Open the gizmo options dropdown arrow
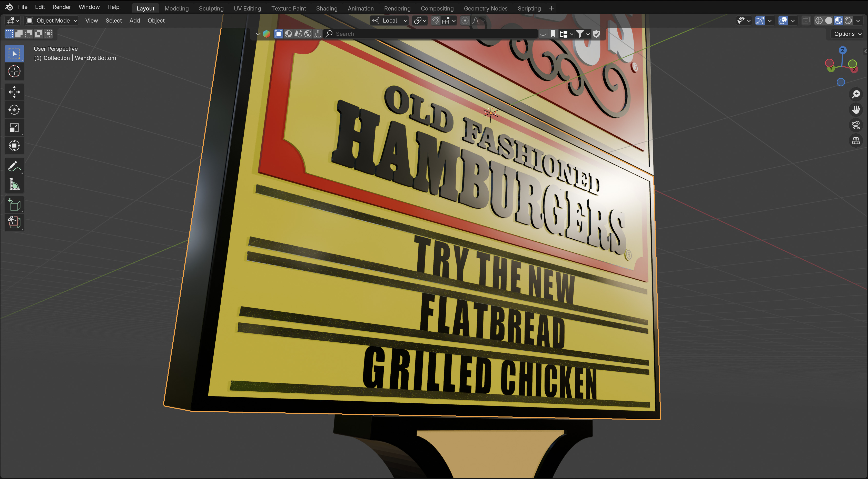868x479 pixels. (770, 21)
